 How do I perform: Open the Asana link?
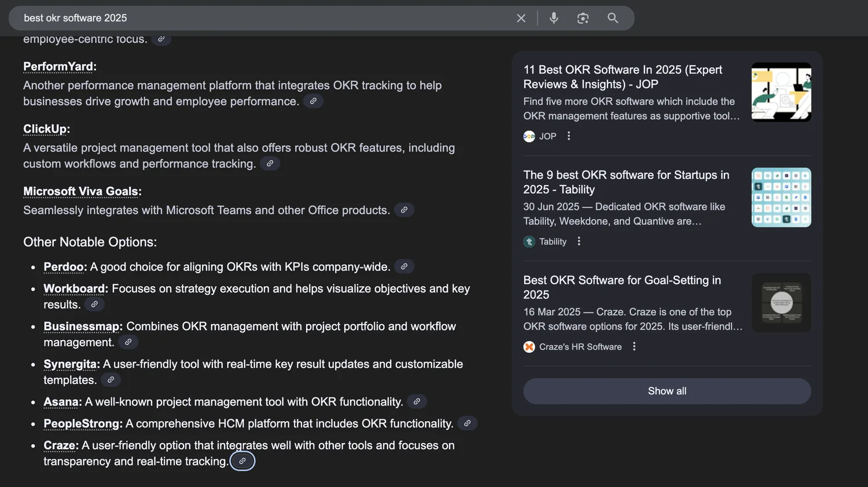click(x=61, y=401)
